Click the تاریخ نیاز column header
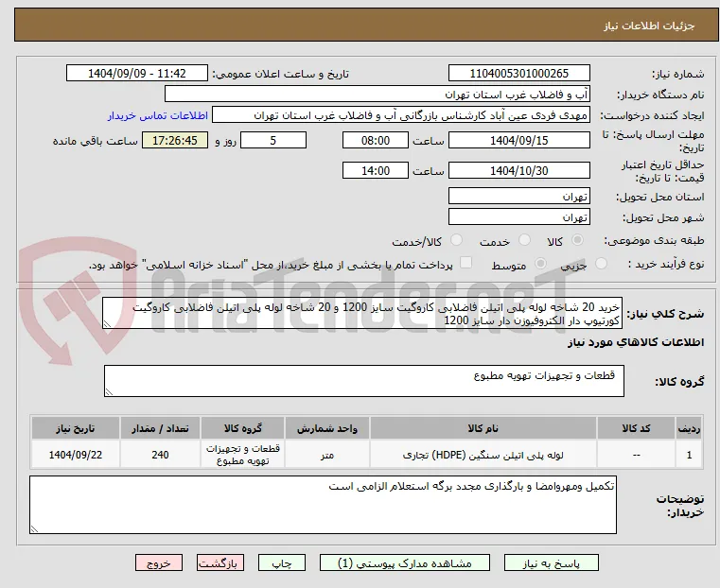 pos(76,428)
